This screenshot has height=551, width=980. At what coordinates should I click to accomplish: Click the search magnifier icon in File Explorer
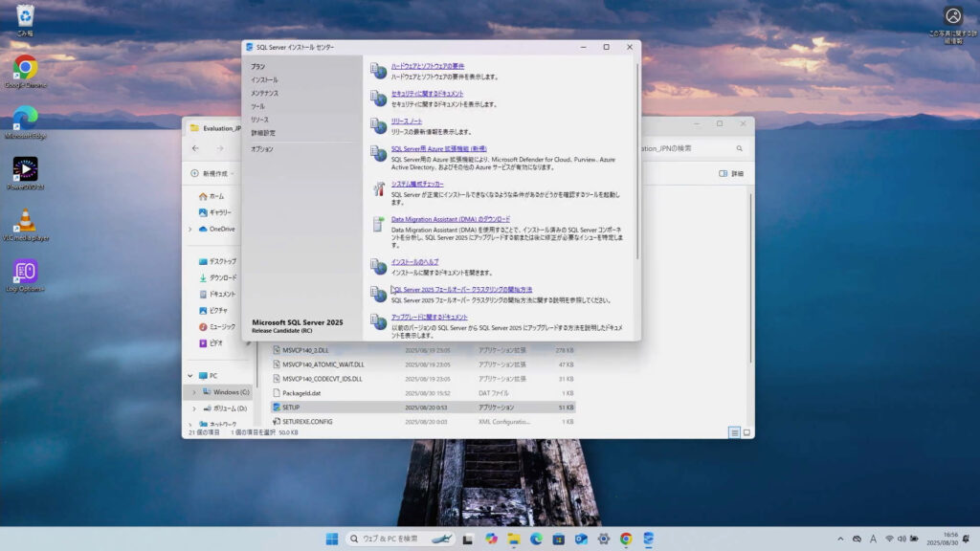(x=740, y=148)
